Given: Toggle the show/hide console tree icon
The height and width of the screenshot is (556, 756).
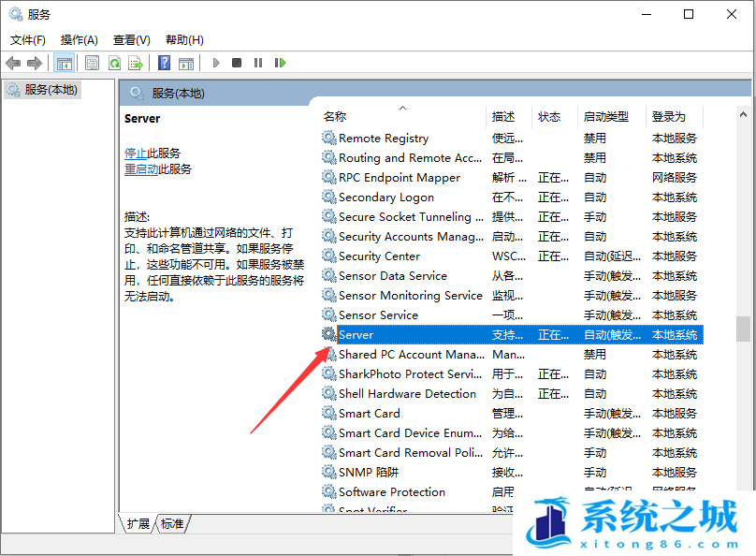Looking at the screenshot, I should [64, 63].
